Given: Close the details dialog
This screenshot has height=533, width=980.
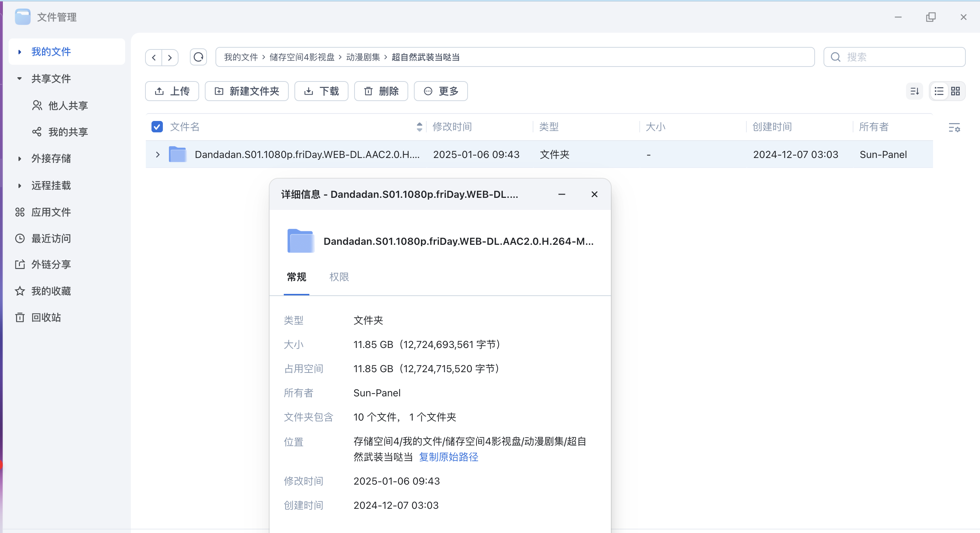Looking at the screenshot, I should point(595,194).
